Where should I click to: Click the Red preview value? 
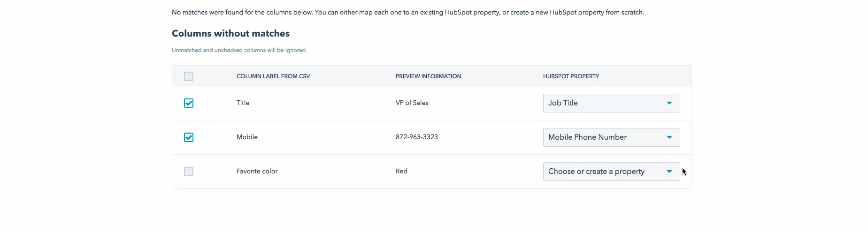point(401,172)
